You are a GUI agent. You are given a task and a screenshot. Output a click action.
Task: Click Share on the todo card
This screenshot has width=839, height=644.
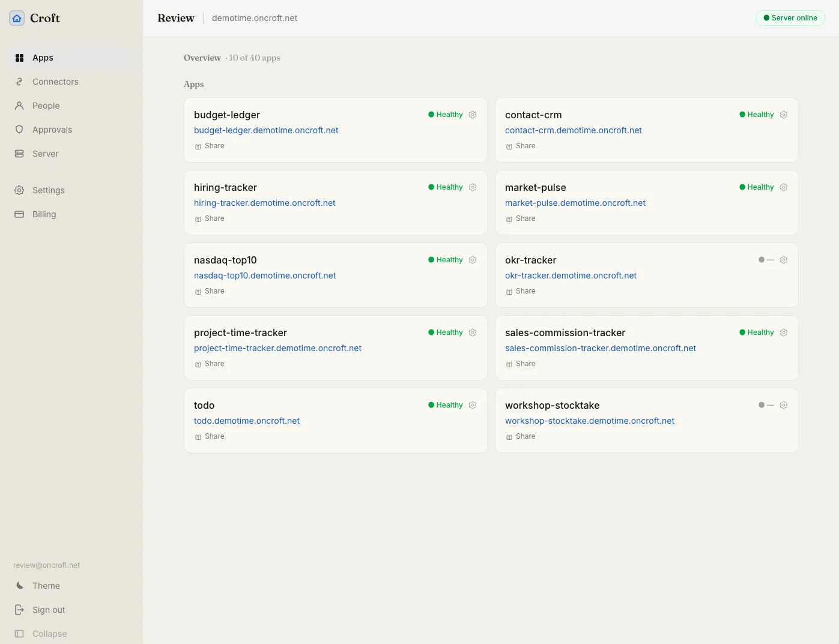click(x=210, y=436)
